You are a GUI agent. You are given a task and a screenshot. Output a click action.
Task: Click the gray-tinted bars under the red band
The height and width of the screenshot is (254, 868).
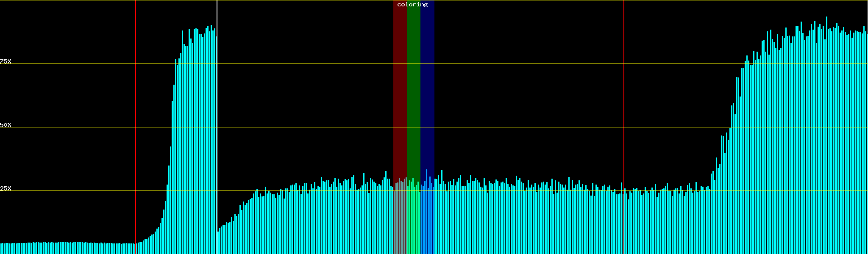[x=400, y=220]
